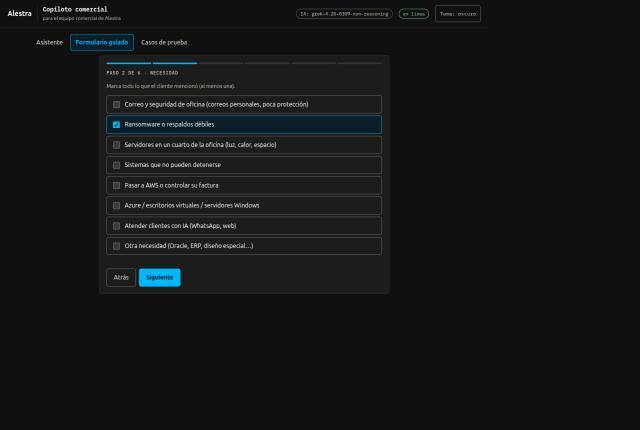640x430 pixels.
Task: Check the Otra necesidad option
Action: (116, 246)
